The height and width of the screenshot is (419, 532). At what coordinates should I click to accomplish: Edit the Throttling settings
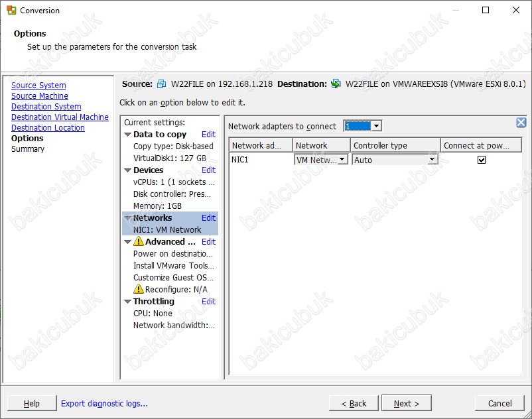point(208,301)
